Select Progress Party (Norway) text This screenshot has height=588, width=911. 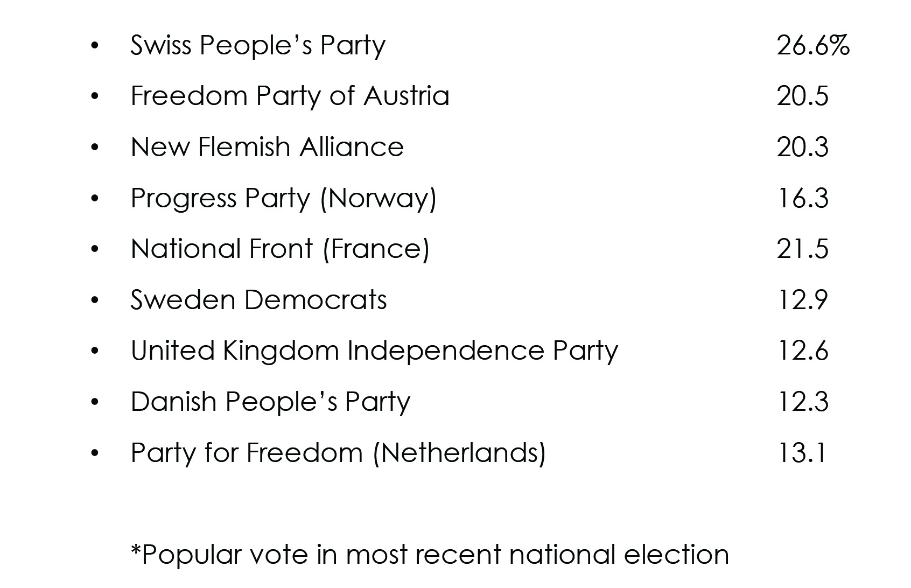pyautogui.click(x=284, y=199)
